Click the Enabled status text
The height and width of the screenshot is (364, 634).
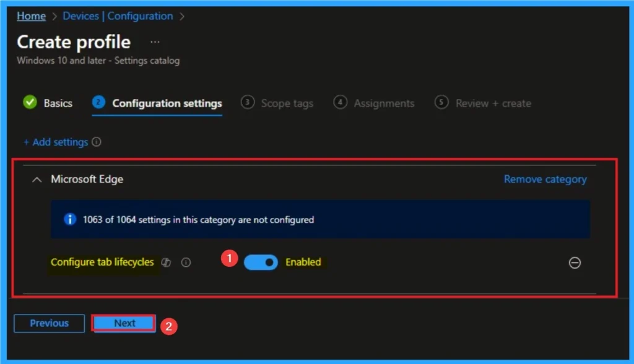303,262
